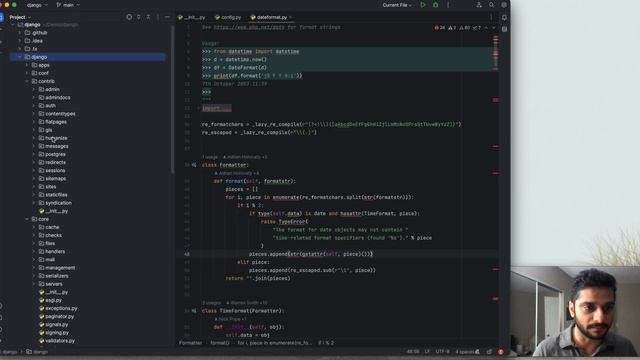Click the warnings count indicator in editor

pos(452,28)
